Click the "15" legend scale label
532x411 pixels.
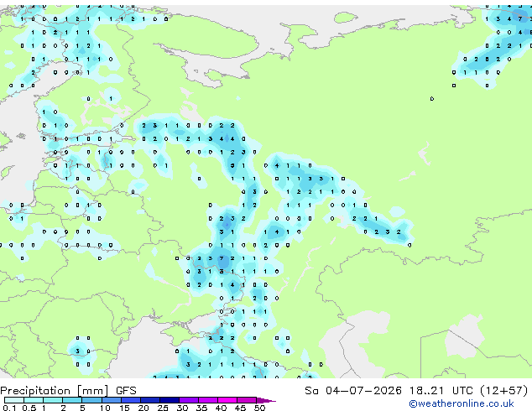124,408
